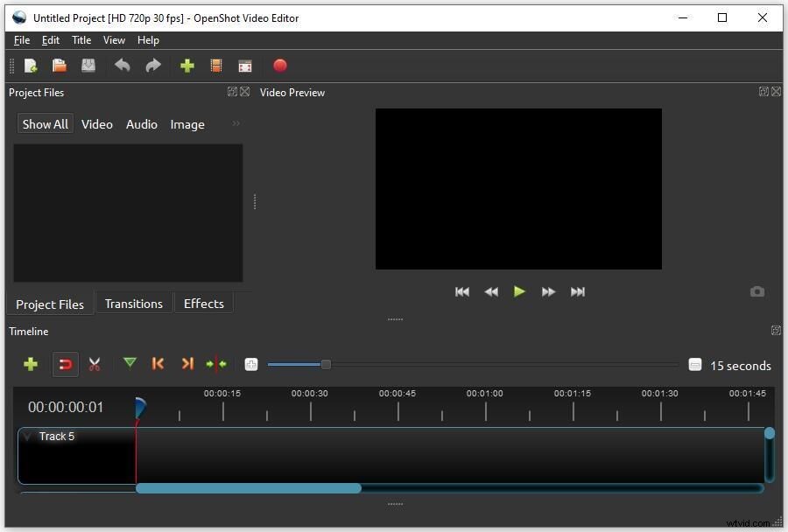Filter project files by Audio
The height and width of the screenshot is (532, 788).
point(141,124)
